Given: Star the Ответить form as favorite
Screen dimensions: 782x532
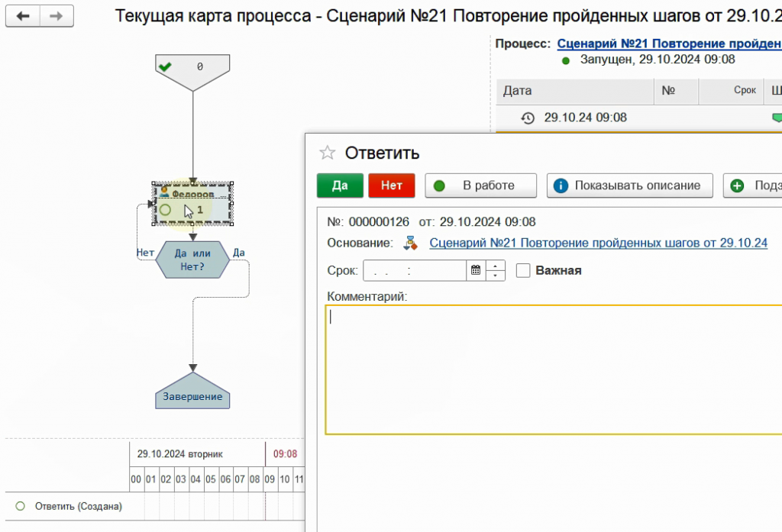Looking at the screenshot, I should click(x=327, y=153).
